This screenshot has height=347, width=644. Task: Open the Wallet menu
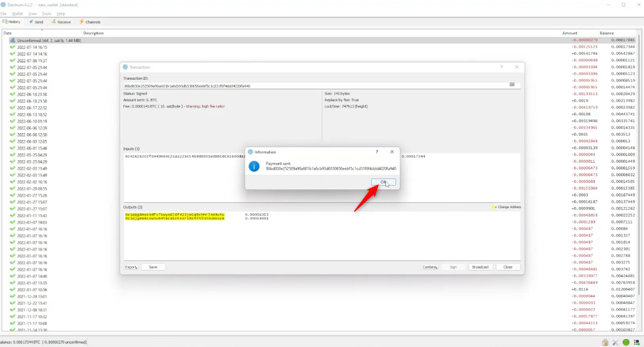pos(17,14)
